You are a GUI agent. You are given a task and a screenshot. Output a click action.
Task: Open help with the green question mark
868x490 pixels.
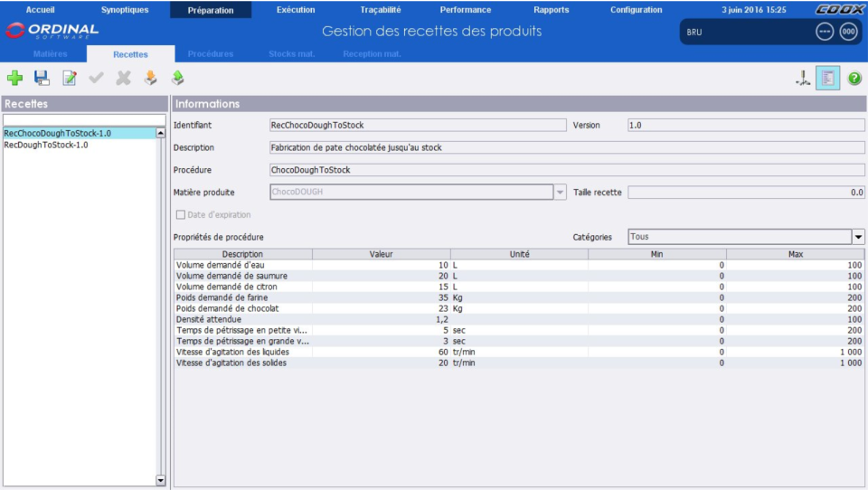pos(854,79)
